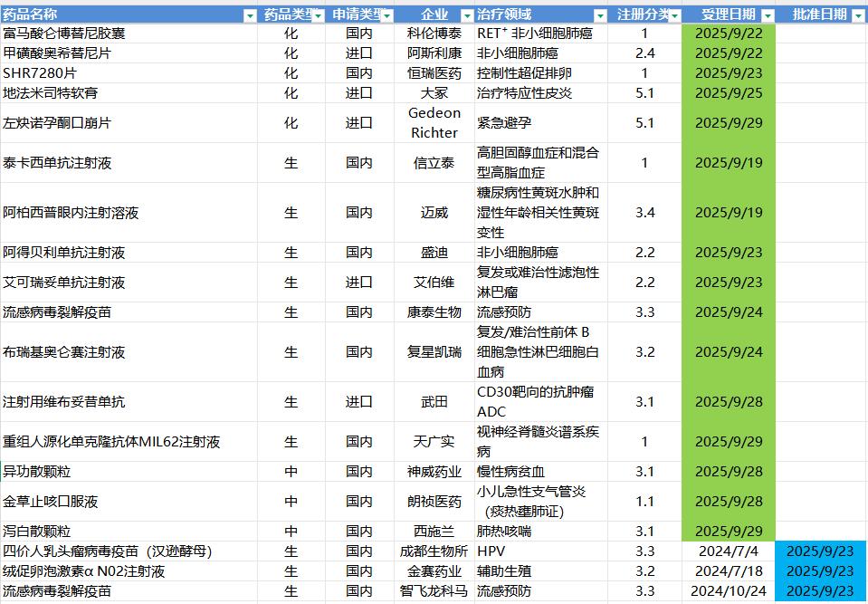Open the 药品名称 column filter dropdown
868x604 pixels.
pos(250,15)
